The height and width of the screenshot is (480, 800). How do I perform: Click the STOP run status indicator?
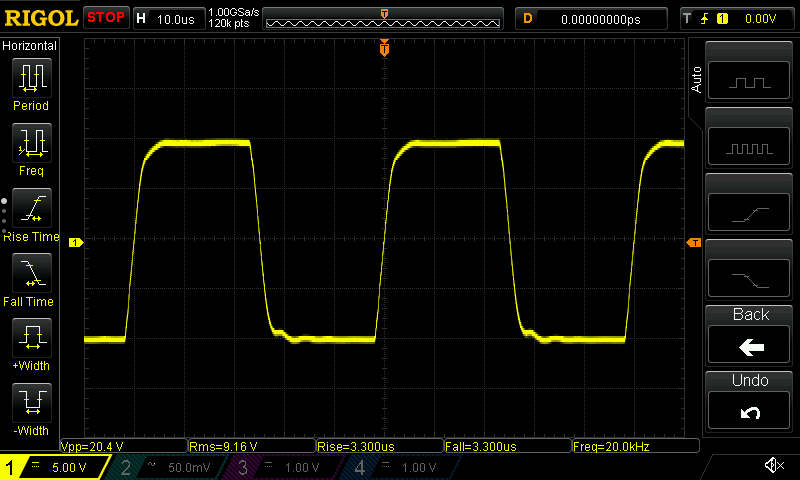click(106, 18)
